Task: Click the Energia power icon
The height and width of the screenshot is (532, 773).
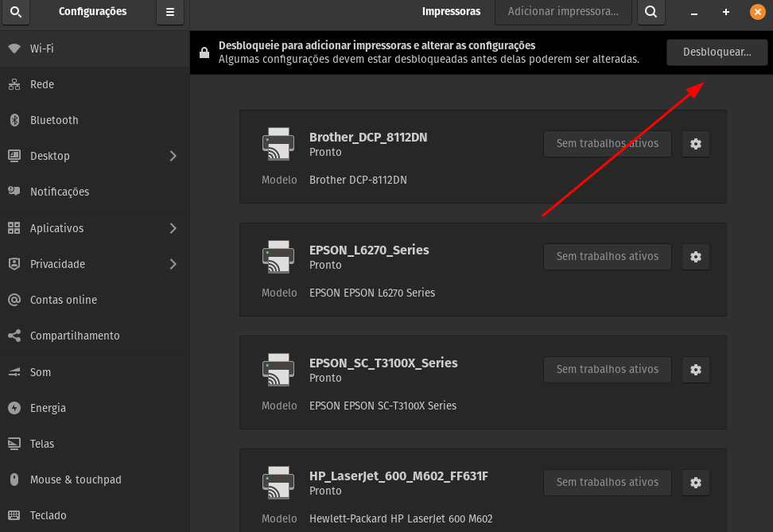Action: click(x=14, y=408)
